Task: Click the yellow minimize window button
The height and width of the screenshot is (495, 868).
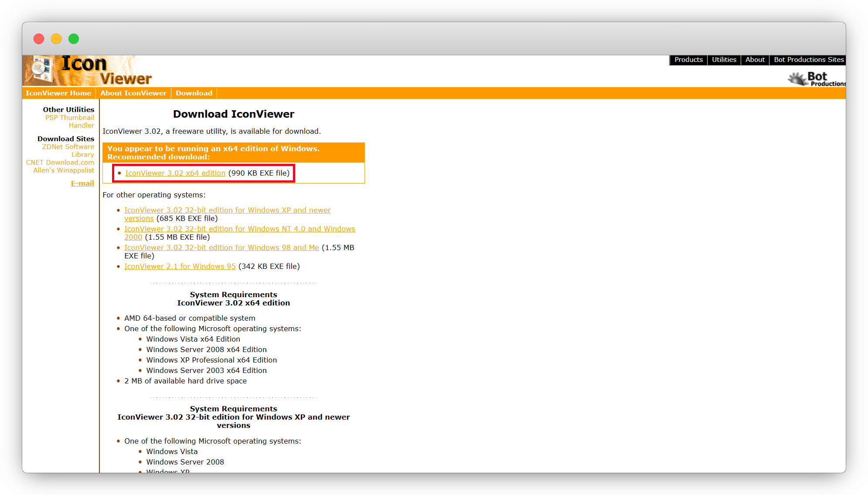Action: (56, 39)
